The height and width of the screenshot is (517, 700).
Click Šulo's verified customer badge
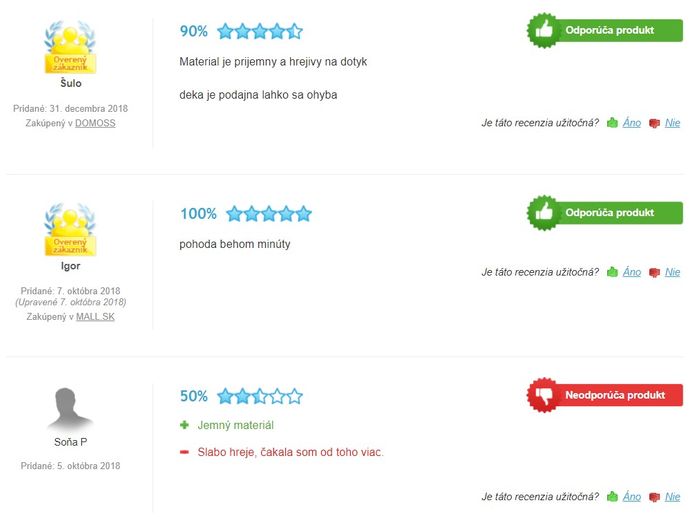point(70,47)
